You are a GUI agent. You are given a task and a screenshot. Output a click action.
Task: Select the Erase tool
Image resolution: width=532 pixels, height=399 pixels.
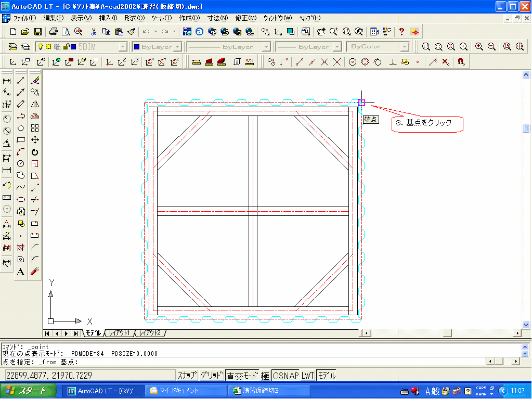pos(35,81)
